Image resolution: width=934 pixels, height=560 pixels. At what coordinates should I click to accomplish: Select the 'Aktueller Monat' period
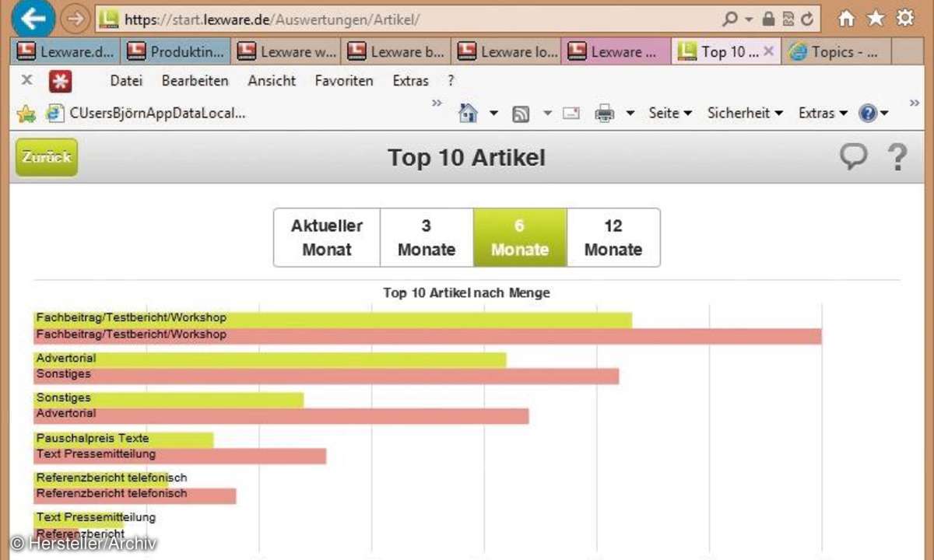327,237
